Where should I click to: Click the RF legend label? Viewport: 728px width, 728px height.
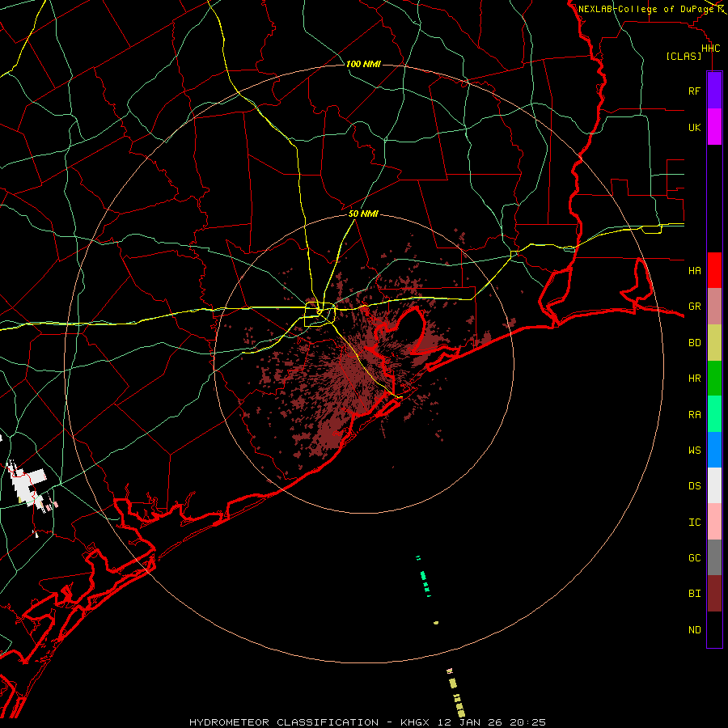[x=694, y=91]
